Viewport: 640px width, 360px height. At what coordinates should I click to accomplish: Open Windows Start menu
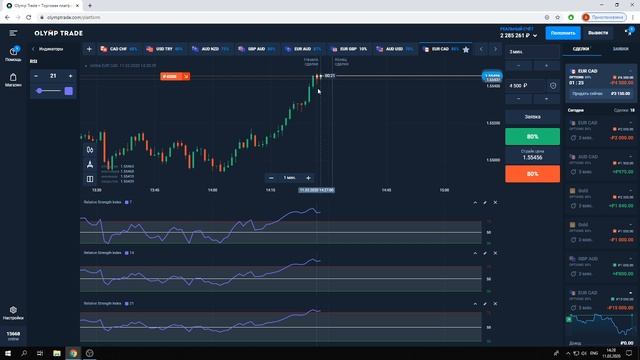[8, 353]
